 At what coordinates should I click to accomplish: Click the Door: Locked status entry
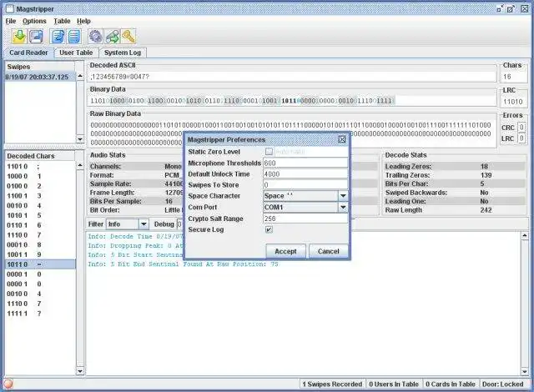pyautogui.click(x=502, y=384)
